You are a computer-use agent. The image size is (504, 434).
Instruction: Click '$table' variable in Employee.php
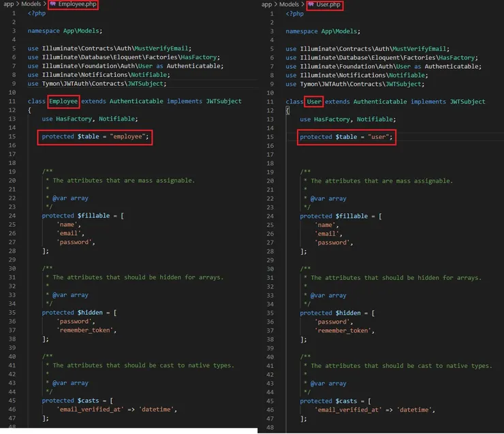coord(88,137)
